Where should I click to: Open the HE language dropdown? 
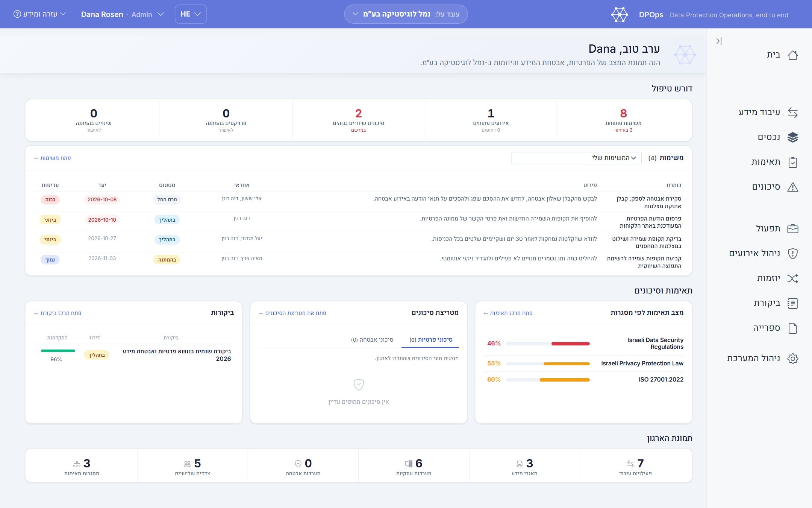pyautogui.click(x=191, y=14)
